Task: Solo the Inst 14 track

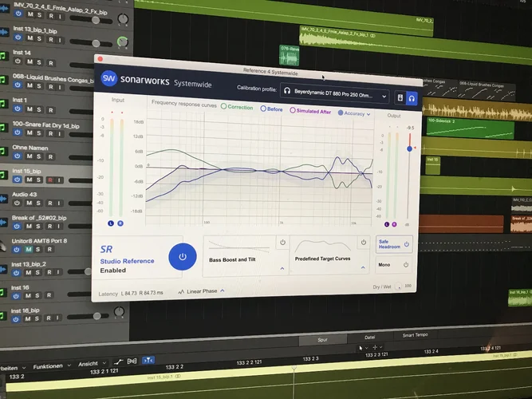Action: pyautogui.click(x=39, y=62)
